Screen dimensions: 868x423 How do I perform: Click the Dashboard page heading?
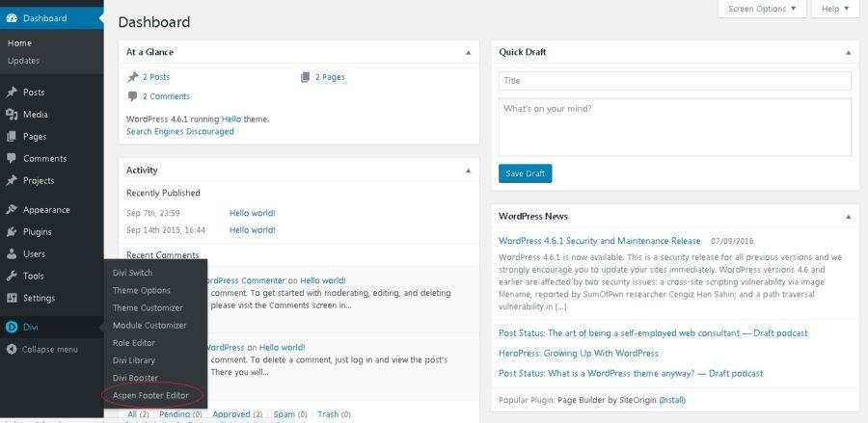(x=154, y=22)
